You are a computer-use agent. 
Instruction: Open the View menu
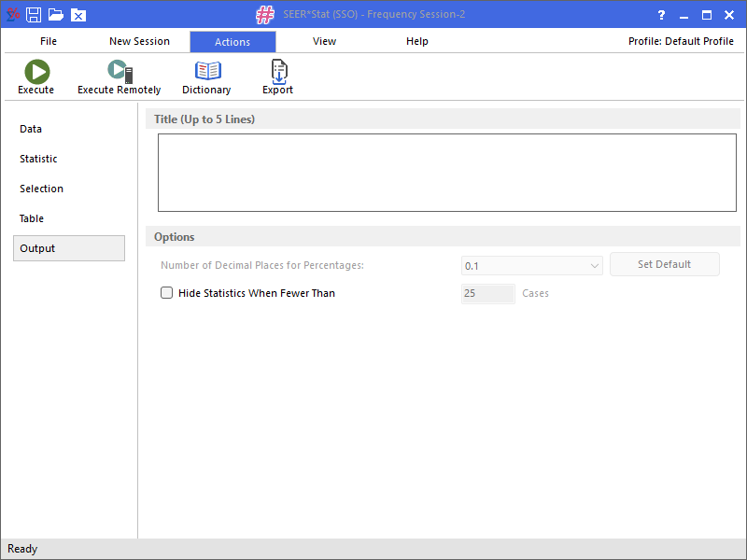click(x=324, y=41)
